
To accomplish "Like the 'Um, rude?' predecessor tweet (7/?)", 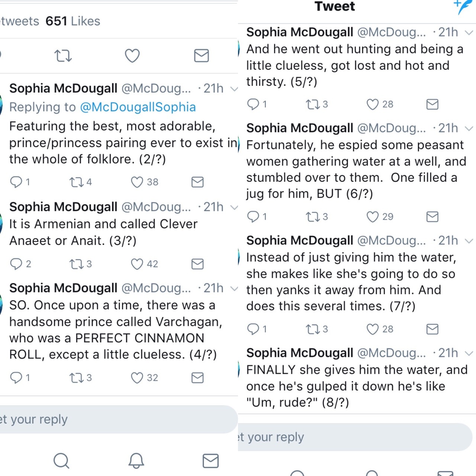I will click(373, 329).
